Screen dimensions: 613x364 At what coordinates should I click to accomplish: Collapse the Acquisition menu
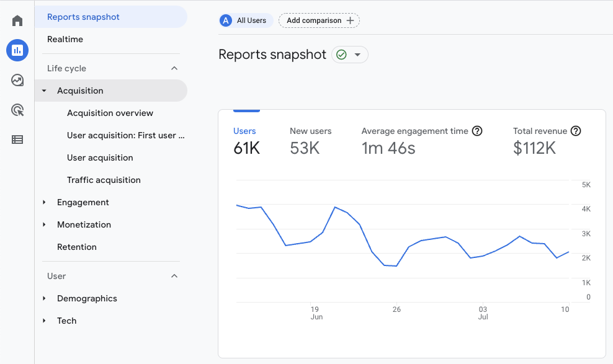coord(43,90)
